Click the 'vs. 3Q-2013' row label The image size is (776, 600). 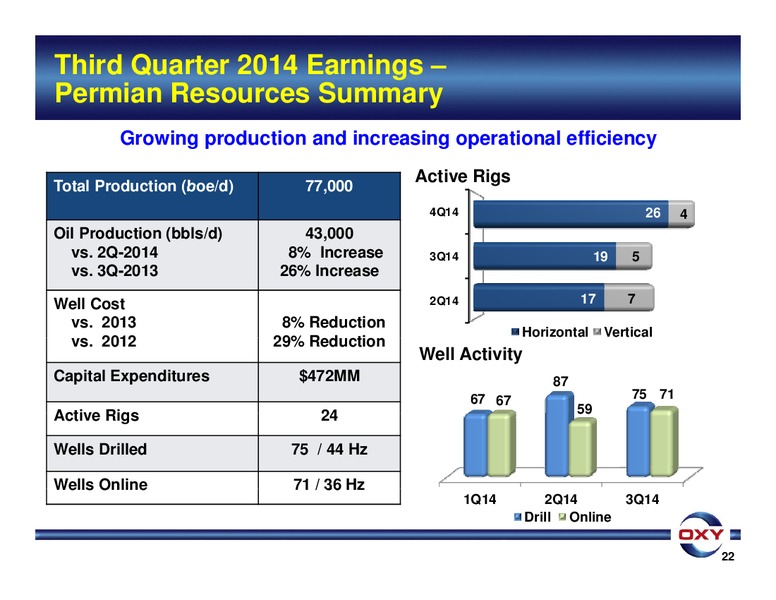click(114, 271)
